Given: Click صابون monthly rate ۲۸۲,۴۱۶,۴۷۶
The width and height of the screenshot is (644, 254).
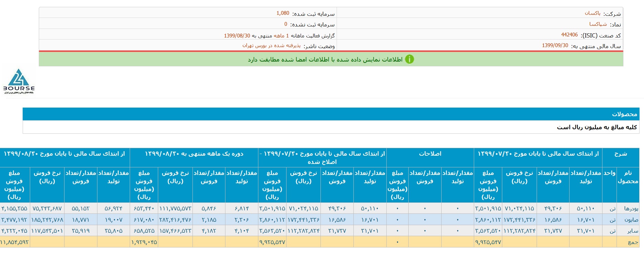Looking at the screenshot, I should [175, 220].
